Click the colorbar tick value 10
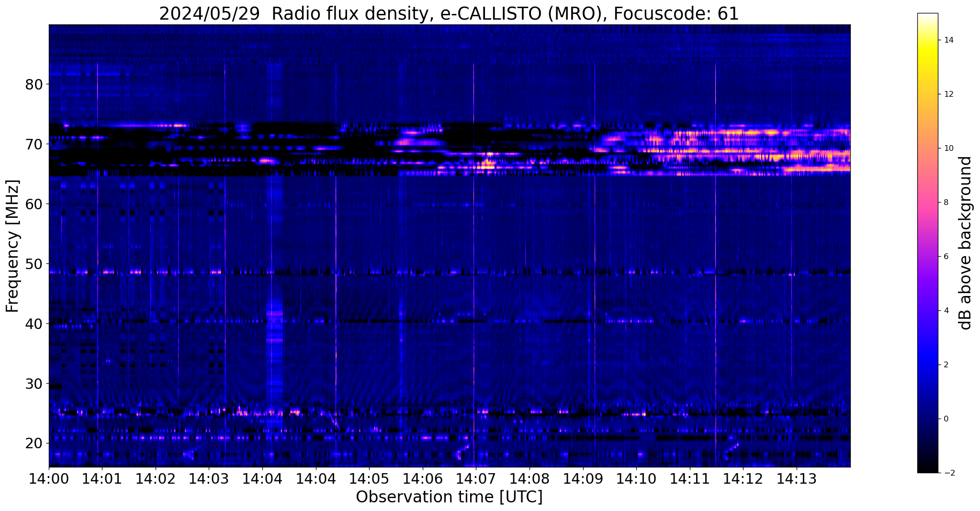The image size is (980, 511). [x=948, y=148]
